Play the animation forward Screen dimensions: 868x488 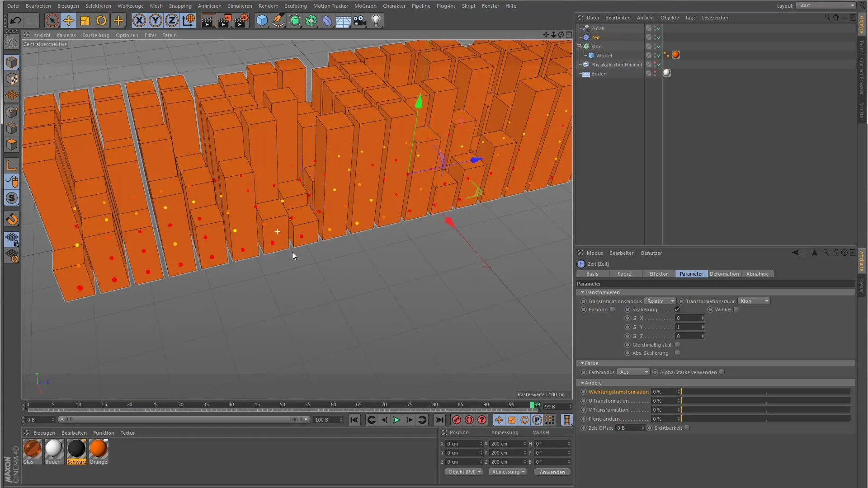point(396,420)
